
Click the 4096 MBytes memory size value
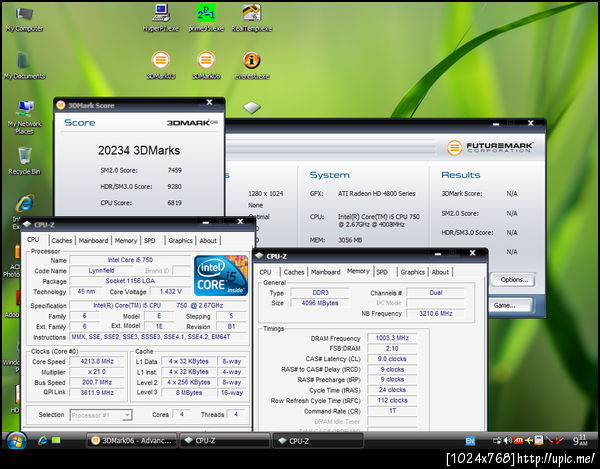[x=320, y=303]
